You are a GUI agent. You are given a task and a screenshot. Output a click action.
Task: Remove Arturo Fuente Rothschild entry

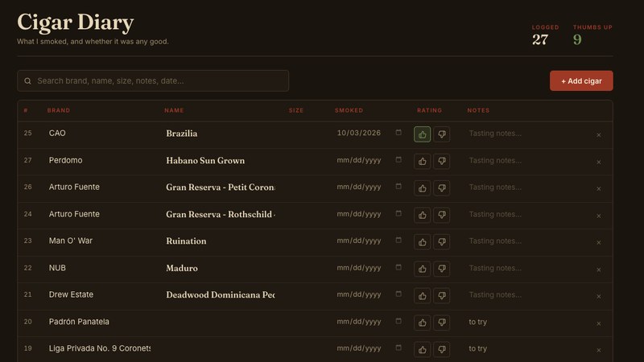[x=598, y=216]
